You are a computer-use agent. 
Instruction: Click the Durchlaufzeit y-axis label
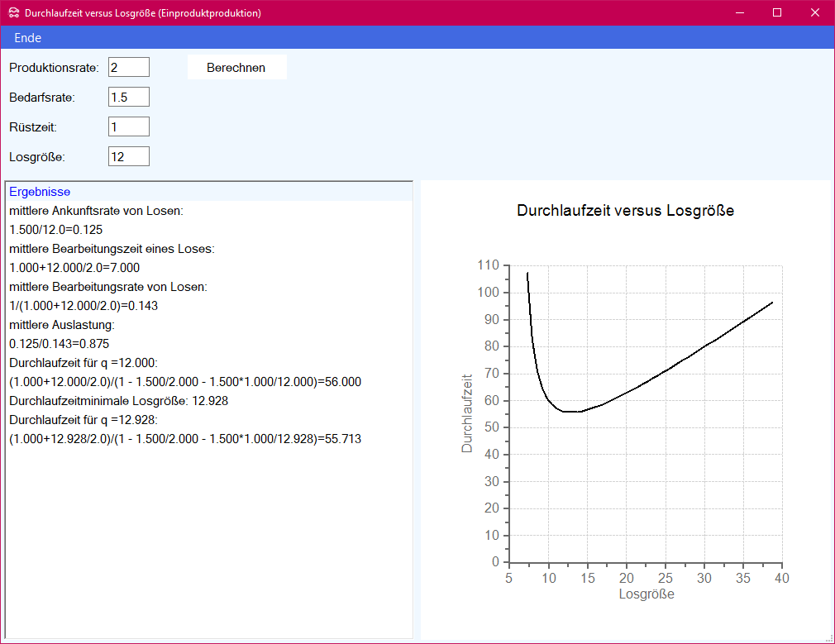pos(467,413)
